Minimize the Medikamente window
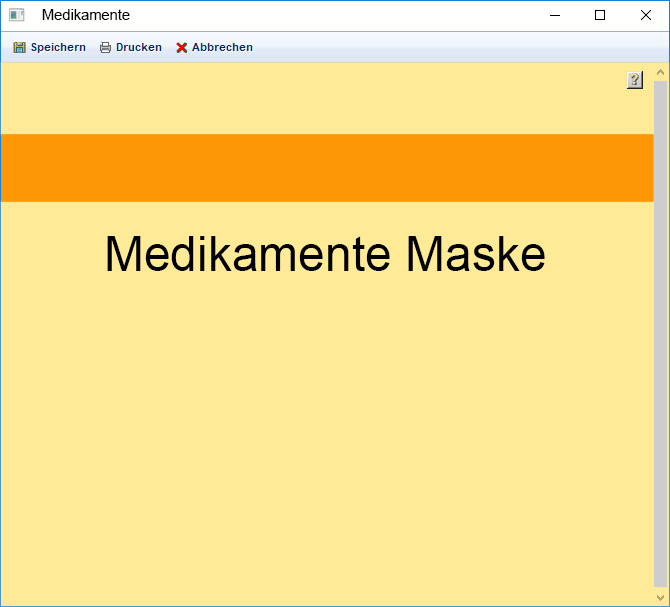The image size is (670, 607). coord(554,15)
